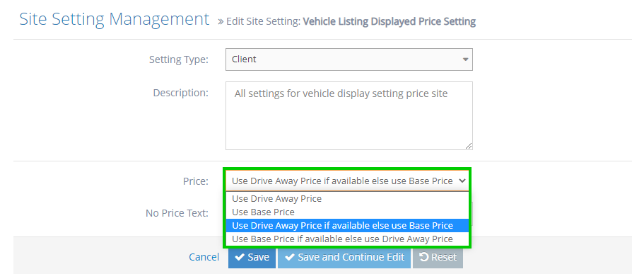This screenshot has width=644, height=274.
Task: Open the Setting Type dropdown
Action: click(349, 59)
